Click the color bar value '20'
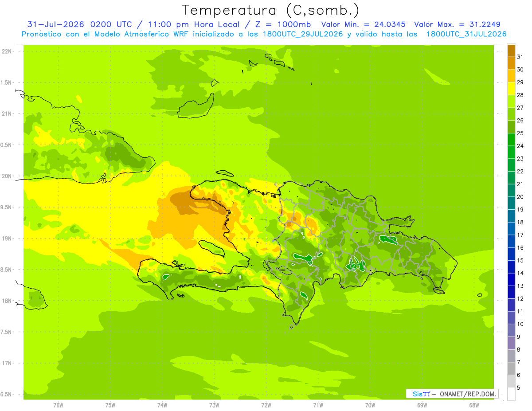The image size is (532, 411). pos(520,197)
